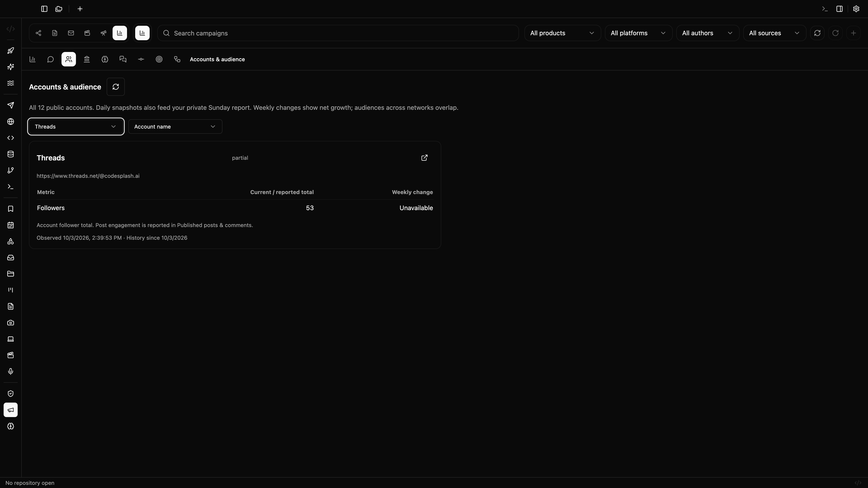Select the Accounts & audience people tab
The image size is (868, 488).
tap(69, 59)
